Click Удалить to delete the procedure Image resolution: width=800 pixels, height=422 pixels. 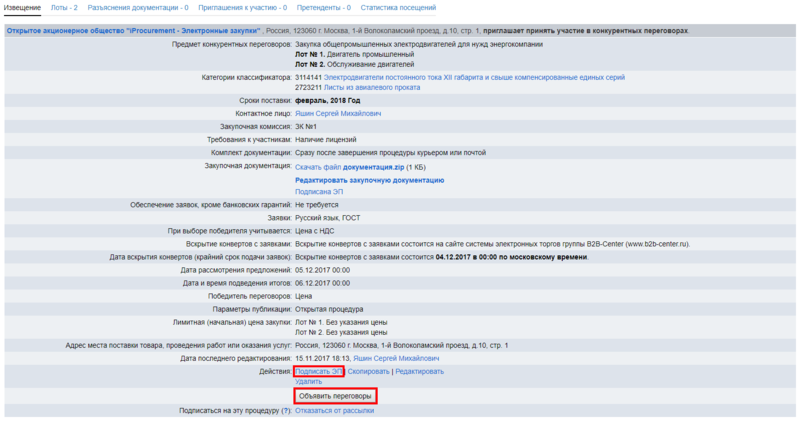(309, 381)
